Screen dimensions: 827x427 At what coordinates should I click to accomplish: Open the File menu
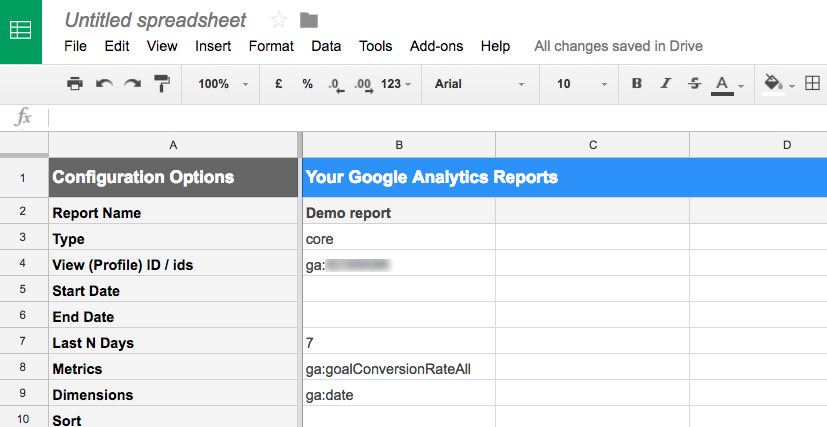point(75,46)
